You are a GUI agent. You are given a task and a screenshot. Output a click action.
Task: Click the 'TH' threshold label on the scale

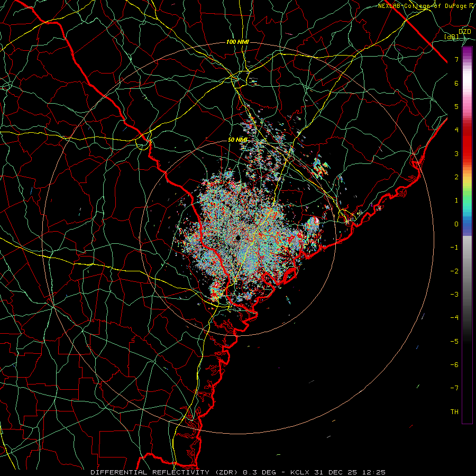[454, 411]
